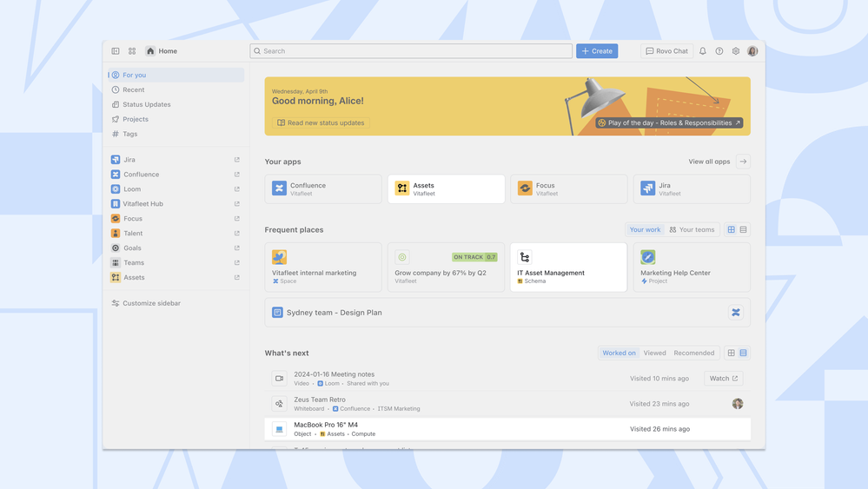Select Worked on tab in What's next
This screenshot has width=868, height=489.
pyautogui.click(x=619, y=353)
